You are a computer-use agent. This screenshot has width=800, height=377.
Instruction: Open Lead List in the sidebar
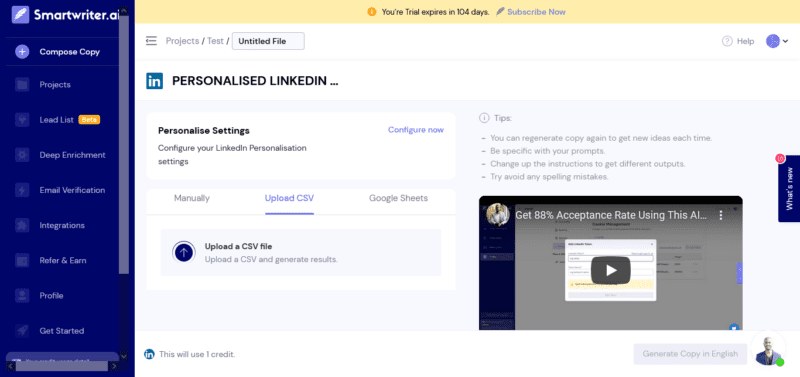click(x=57, y=120)
